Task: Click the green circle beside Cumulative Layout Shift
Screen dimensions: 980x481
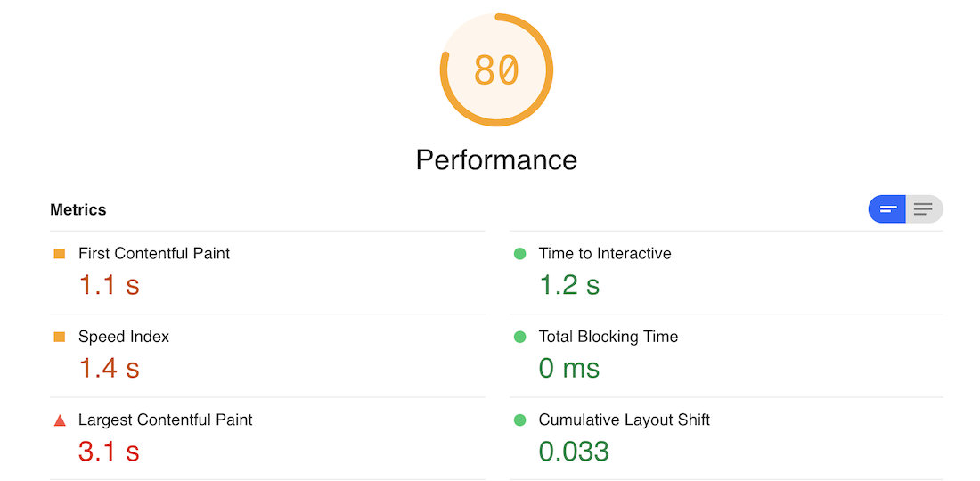Action: pyautogui.click(x=520, y=420)
